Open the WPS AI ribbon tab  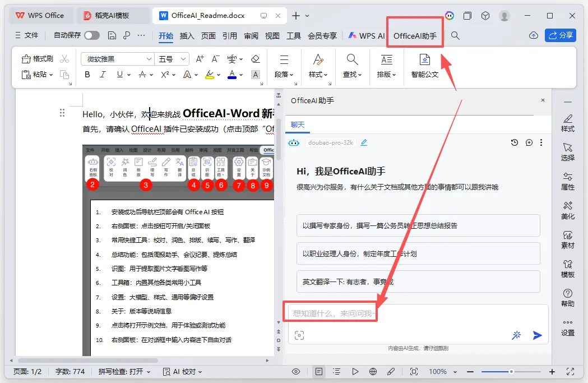[367, 36]
